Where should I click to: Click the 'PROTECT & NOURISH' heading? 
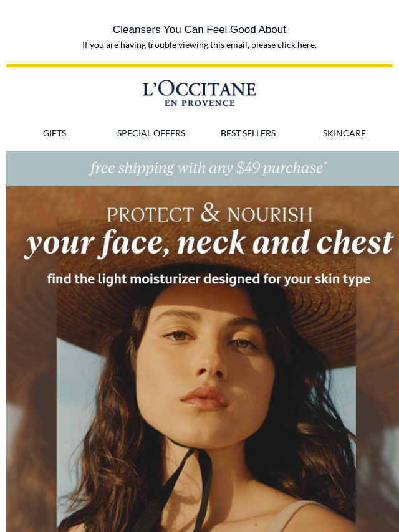(209, 213)
